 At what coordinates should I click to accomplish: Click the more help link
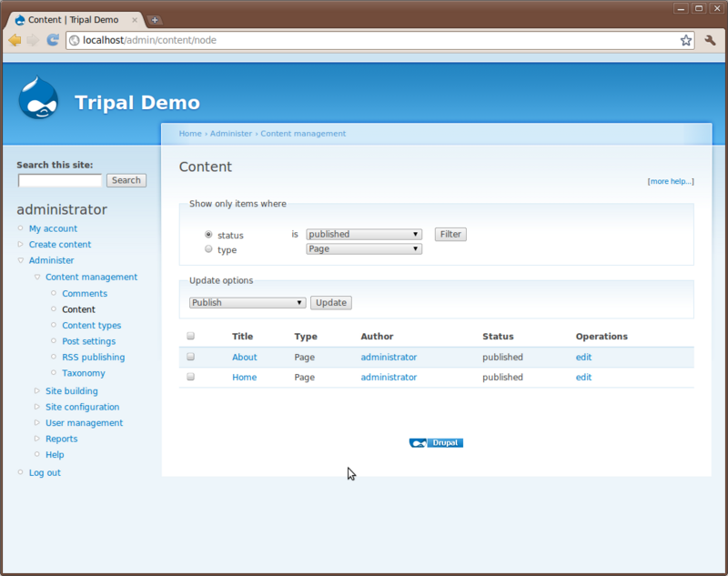click(x=671, y=181)
